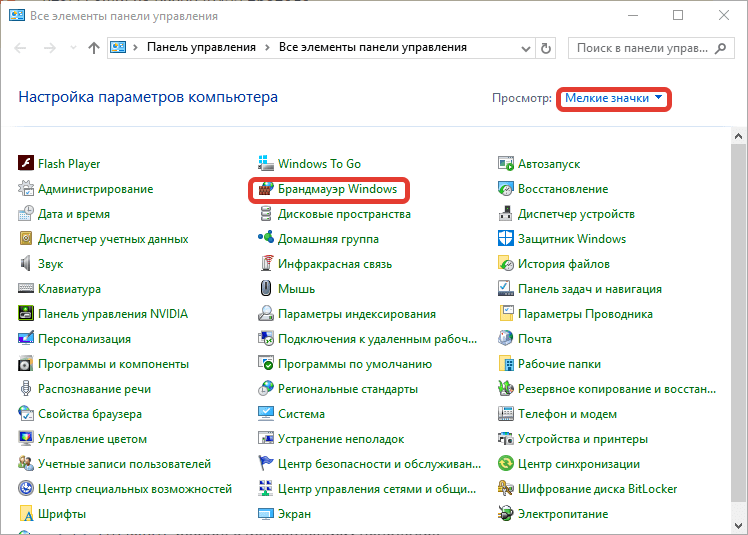Click the Брандмауэр Windows firewall icon
This screenshot has width=748, height=535.
click(x=266, y=189)
